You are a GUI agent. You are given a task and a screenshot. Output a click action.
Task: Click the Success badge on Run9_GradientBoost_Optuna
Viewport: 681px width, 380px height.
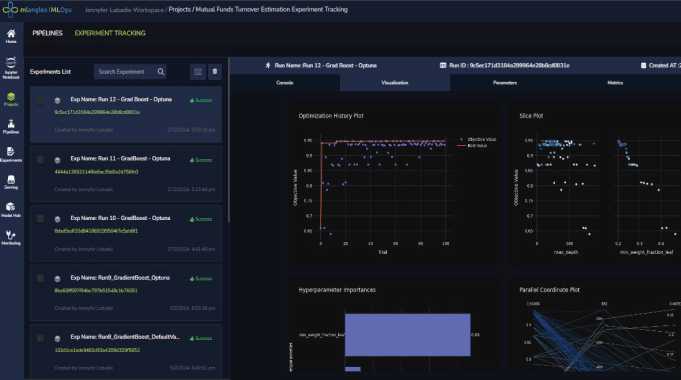[x=201, y=279]
